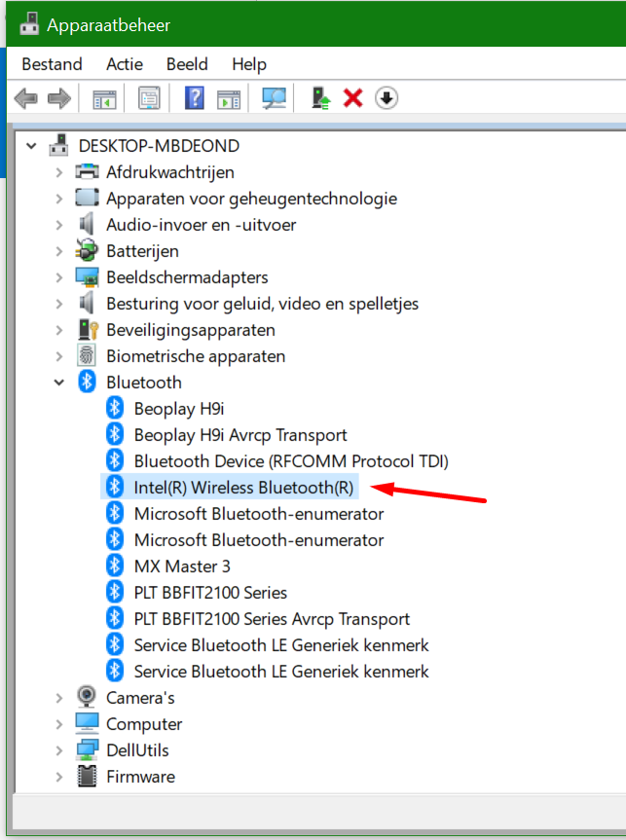Screen dimensions: 626x840
Task: Click the down arrow disable device icon
Action: tap(387, 98)
